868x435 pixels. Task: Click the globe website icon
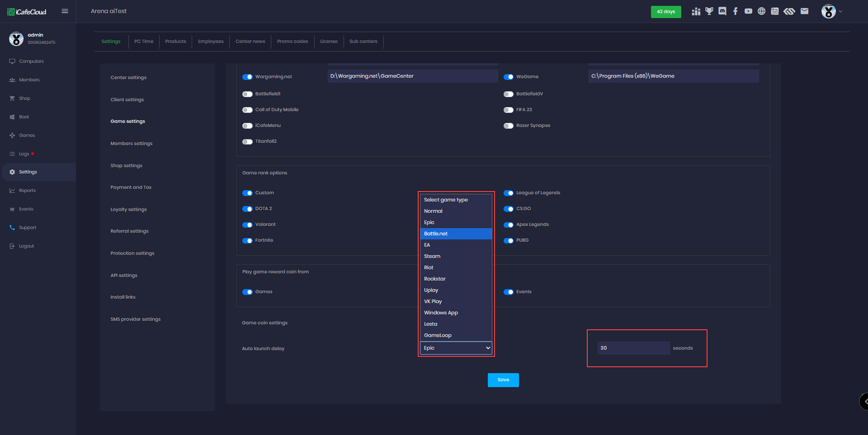[761, 11]
